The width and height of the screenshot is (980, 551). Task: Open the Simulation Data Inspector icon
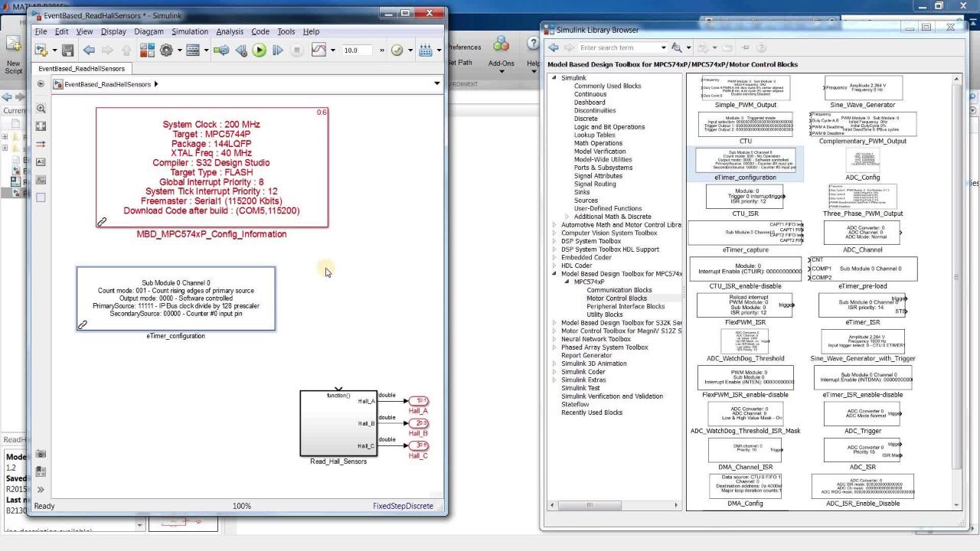click(318, 51)
